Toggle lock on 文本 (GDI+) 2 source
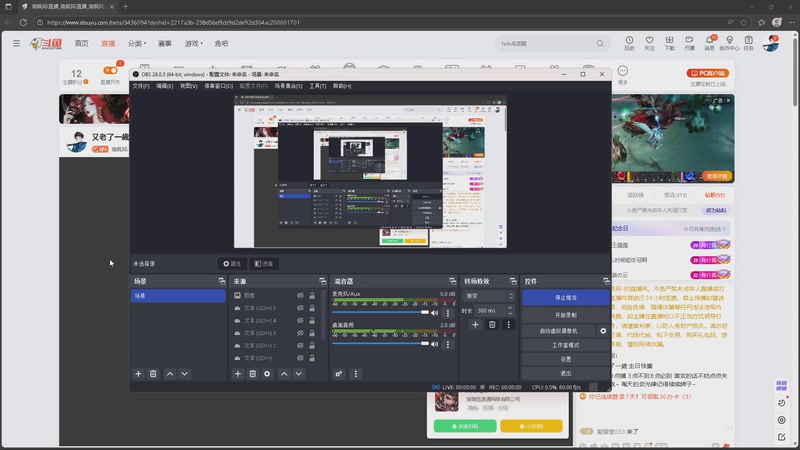Screen dimensions: 800x450 click(x=312, y=345)
